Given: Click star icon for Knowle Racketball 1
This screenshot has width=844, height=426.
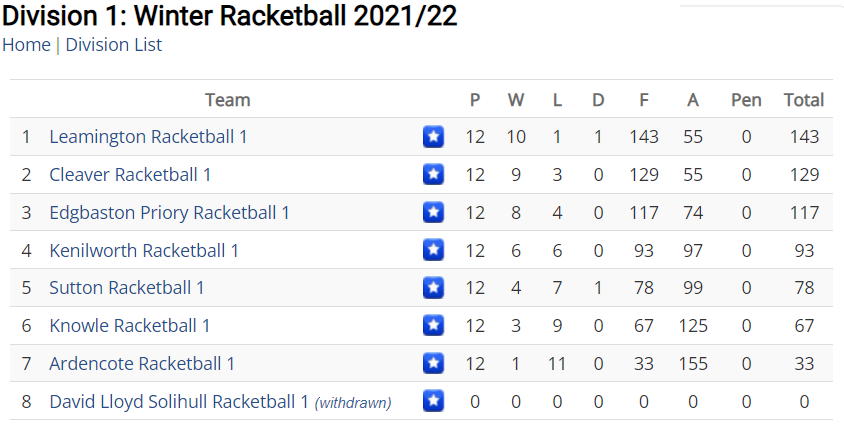Looking at the screenshot, I should (433, 325).
